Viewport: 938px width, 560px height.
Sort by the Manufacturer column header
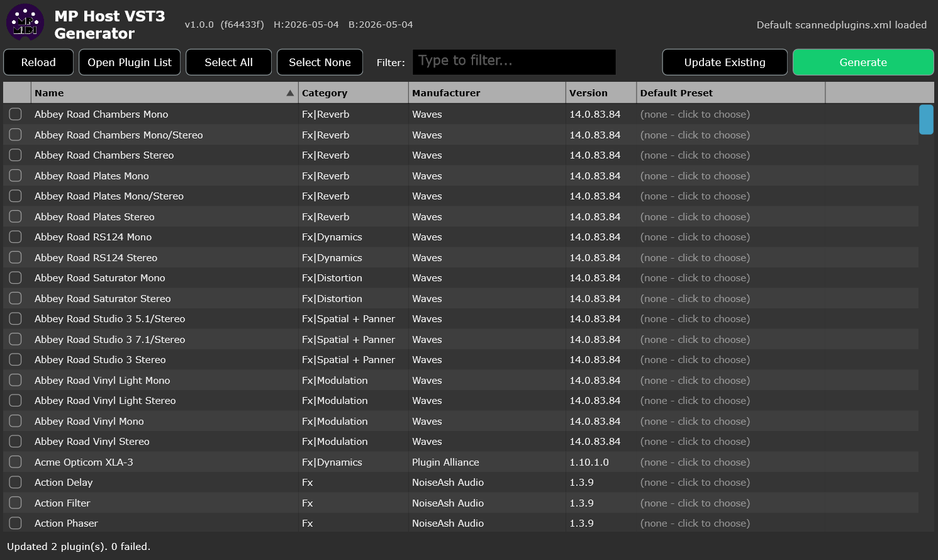pos(487,93)
